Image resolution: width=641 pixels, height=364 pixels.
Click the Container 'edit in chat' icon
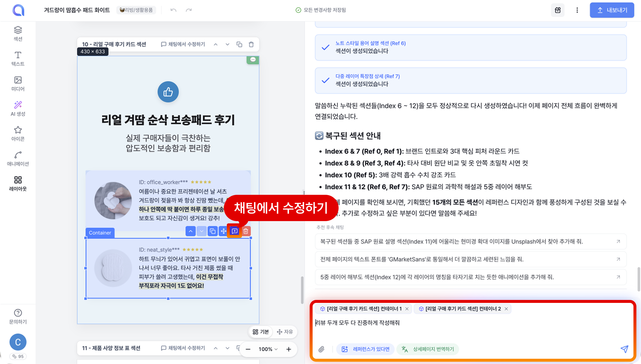(235, 231)
